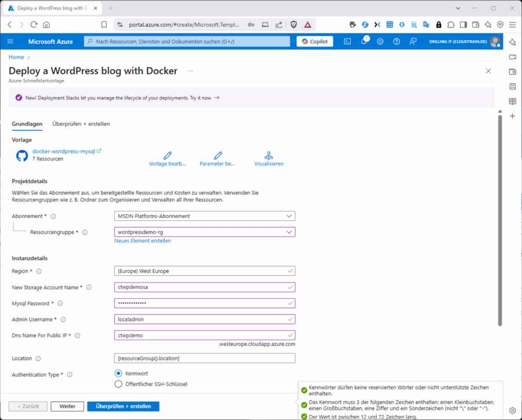Open the browser main menu icon
The height and width of the screenshot is (420, 522).
[x=513, y=24]
